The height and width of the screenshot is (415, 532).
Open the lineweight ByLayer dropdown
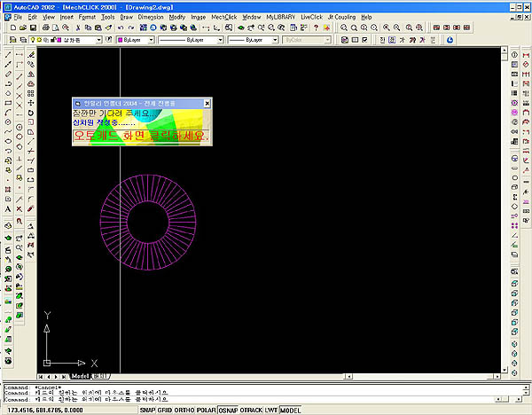coord(275,40)
